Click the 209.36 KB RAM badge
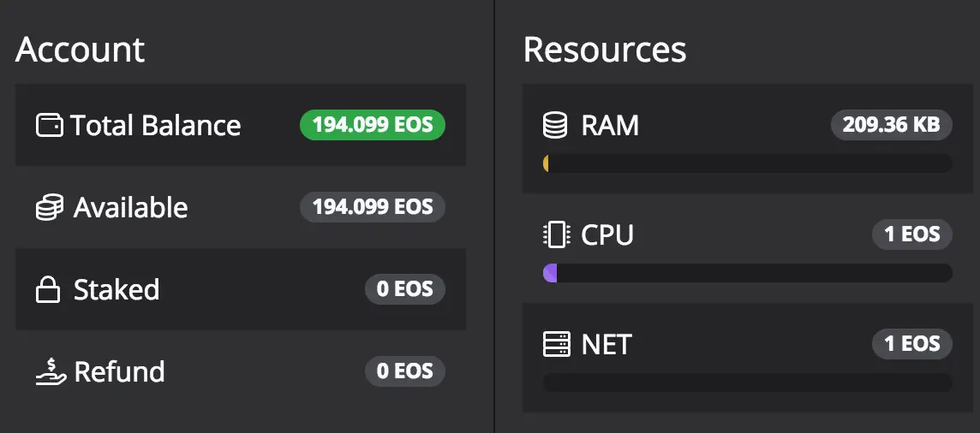The height and width of the screenshot is (433, 980). tap(891, 125)
